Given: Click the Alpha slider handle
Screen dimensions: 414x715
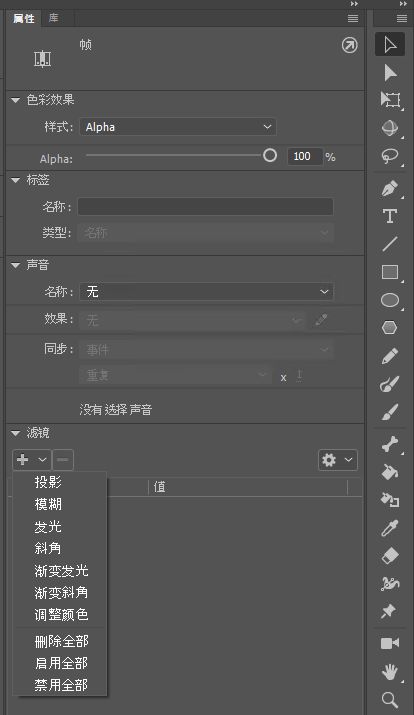Looking at the screenshot, I should point(270,155).
